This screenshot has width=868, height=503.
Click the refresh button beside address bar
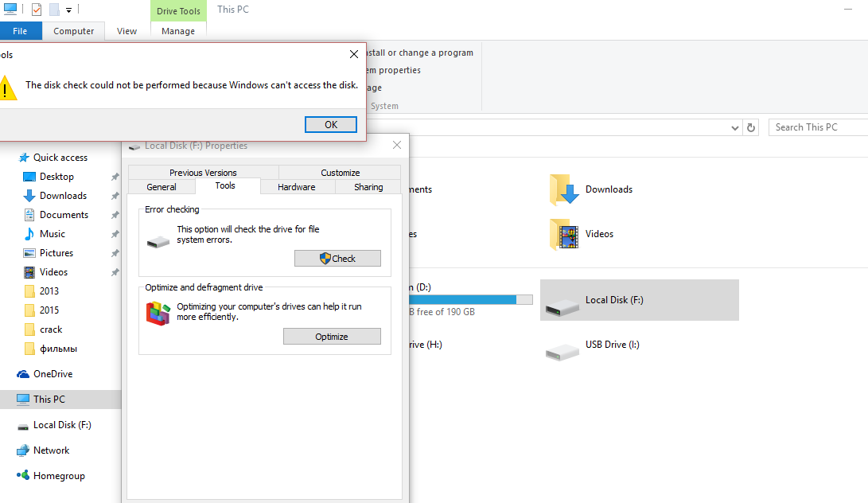(x=751, y=128)
